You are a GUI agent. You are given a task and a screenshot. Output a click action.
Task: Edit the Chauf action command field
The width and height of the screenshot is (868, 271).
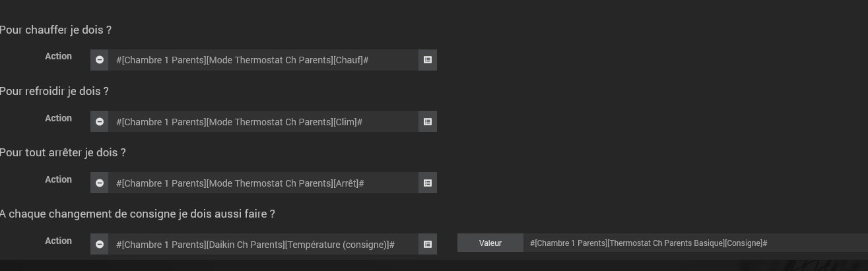pos(263,60)
